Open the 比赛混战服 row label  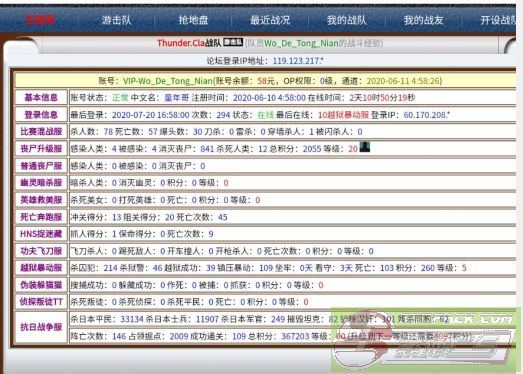[x=41, y=131]
